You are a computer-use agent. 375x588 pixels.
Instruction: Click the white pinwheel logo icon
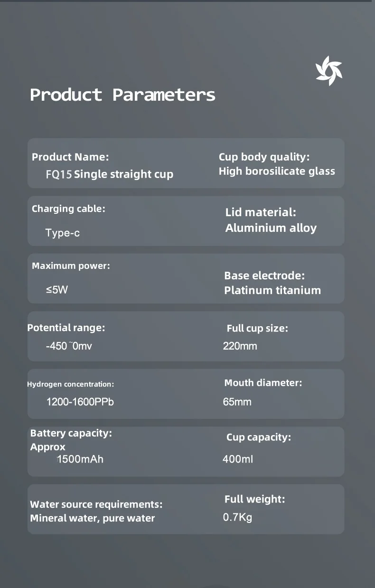click(x=329, y=71)
